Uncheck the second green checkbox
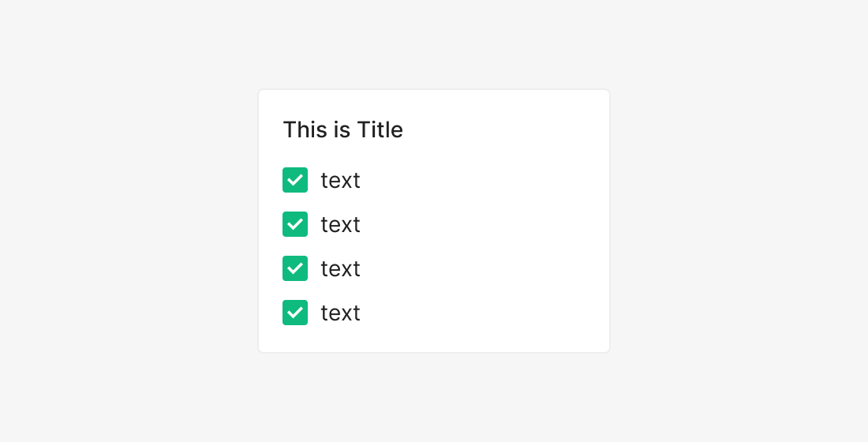Screen dimensions: 868x442 pos(295,224)
